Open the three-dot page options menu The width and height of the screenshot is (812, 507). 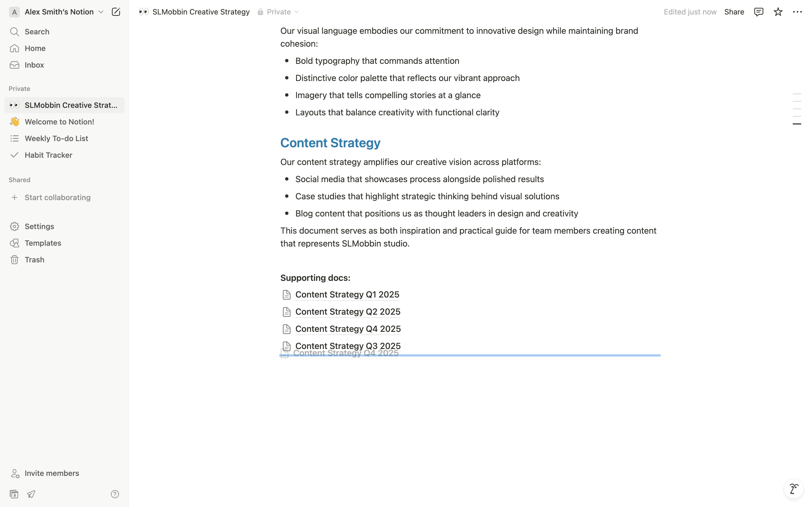click(x=797, y=12)
